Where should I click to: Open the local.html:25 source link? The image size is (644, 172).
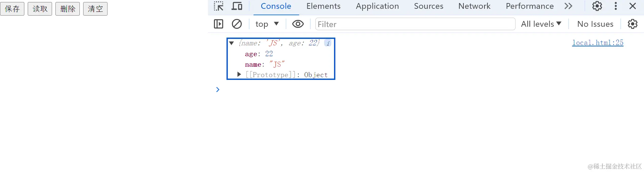point(597,43)
